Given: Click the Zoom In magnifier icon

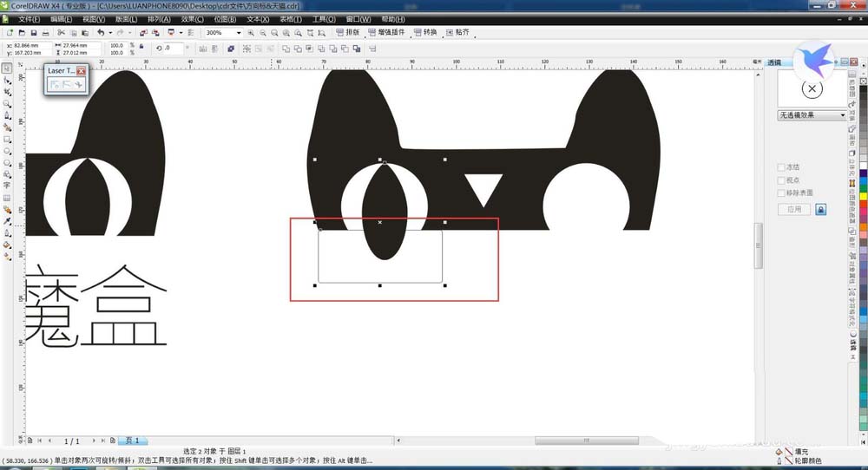Looking at the screenshot, I should point(252,33).
